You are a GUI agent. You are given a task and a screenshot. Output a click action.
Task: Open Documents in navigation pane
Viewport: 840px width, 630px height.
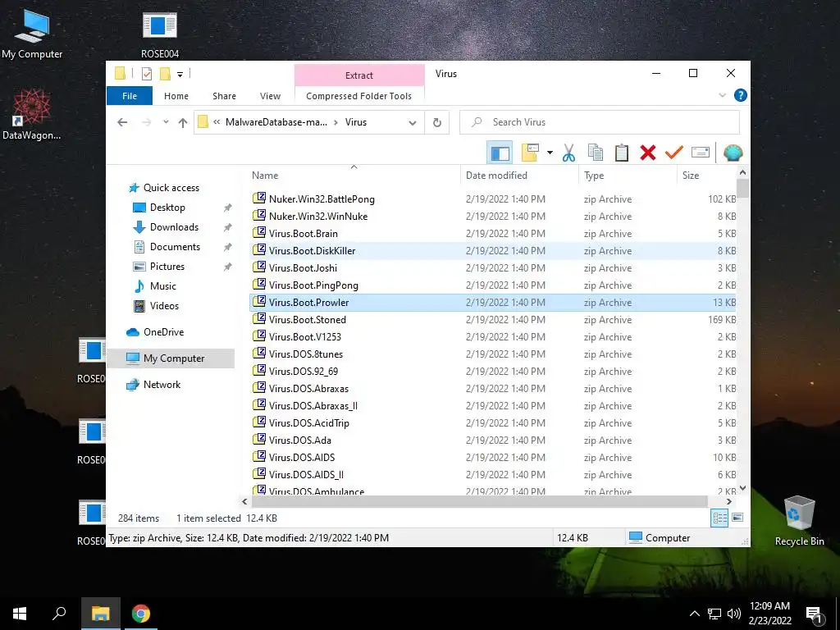(x=175, y=247)
